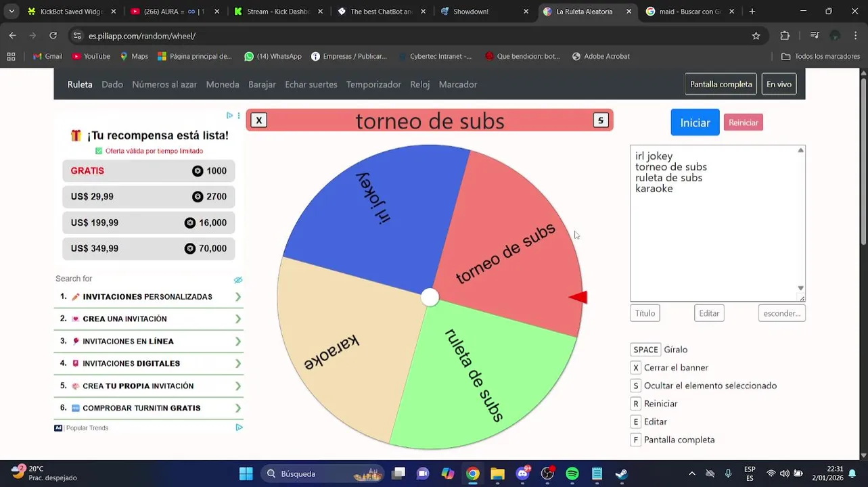Screen dimensions: 868x487
Task: Open Windows Start menu
Action: 246,473
